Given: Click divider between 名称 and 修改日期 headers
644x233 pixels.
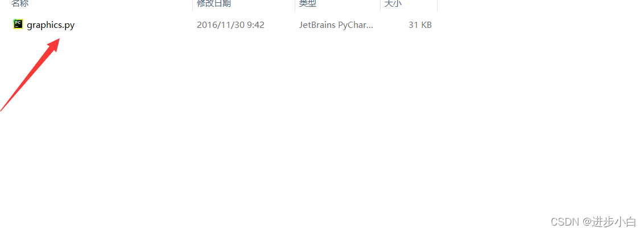Looking at the screenshot, I should (x=193, y=5).
